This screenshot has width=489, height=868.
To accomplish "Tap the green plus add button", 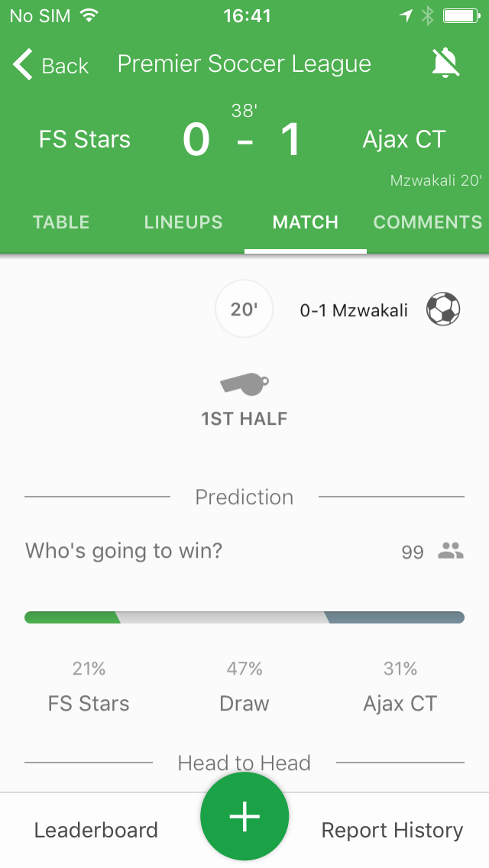I will click(244, 816).
